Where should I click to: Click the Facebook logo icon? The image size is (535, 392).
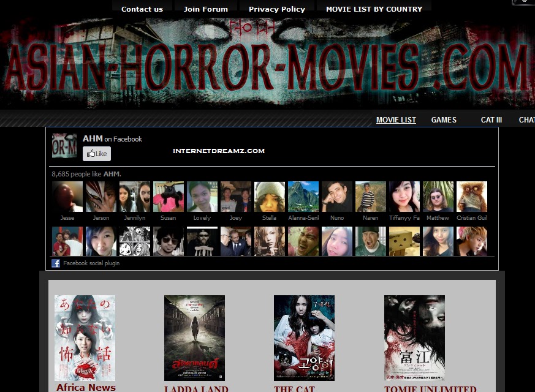(56, 263)
